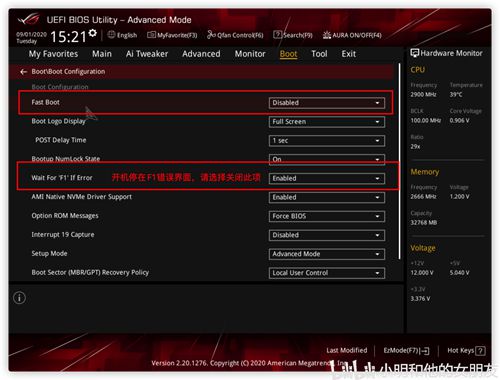Open Qfan Control(F6) fan icon
The width and height of the screenshot is (500, 380).
[211, 35]
